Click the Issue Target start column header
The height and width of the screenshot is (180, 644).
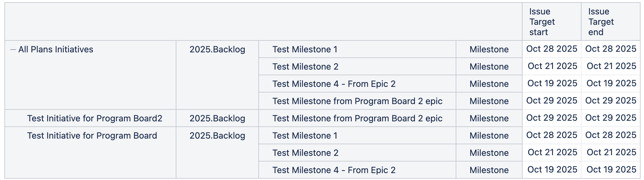(542, 22)
